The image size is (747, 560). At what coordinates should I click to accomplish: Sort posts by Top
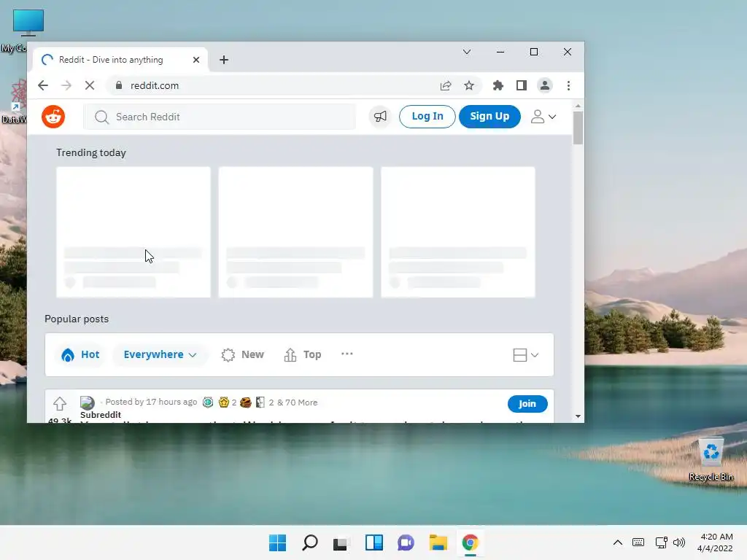tap(303, 355)
